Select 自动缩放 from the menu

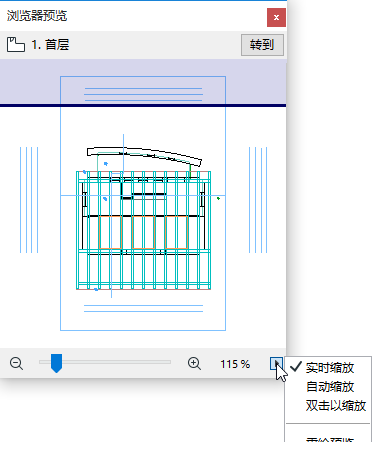point(329,387)
